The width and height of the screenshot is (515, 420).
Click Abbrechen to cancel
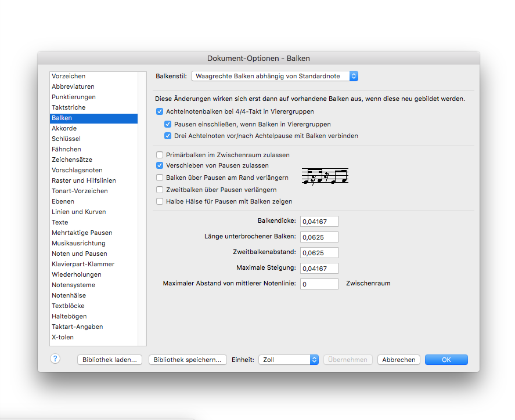click(x=399, y=360)
